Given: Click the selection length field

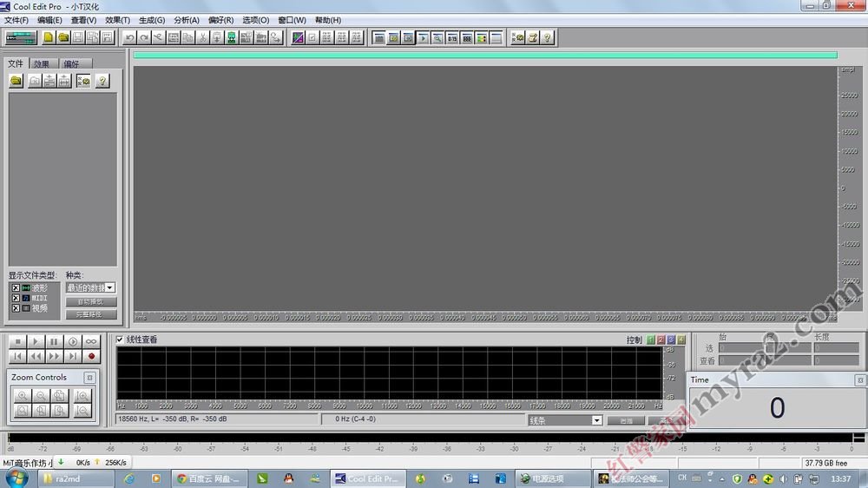Looking at the screenshot, I should [x=835, y=348].
